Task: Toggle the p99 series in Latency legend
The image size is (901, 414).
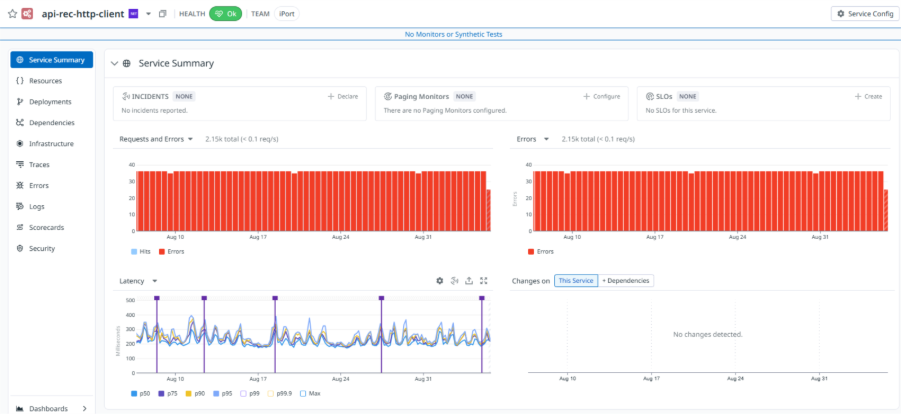Action: [x=250, y=394]
